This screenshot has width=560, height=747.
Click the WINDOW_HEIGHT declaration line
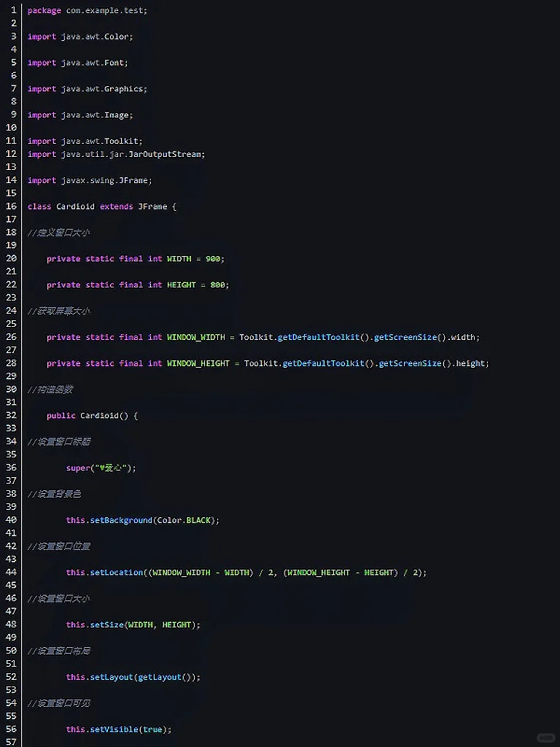(268, 363)
